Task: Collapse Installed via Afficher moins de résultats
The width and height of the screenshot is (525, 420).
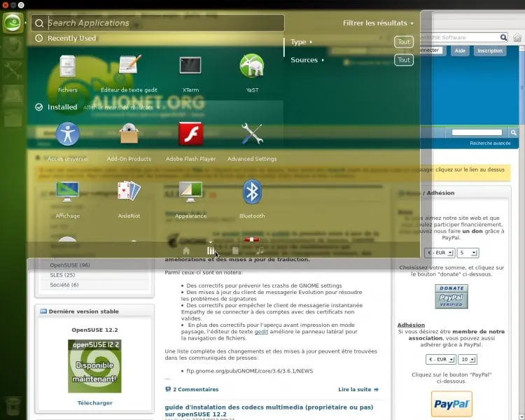Action: [120, 108]
